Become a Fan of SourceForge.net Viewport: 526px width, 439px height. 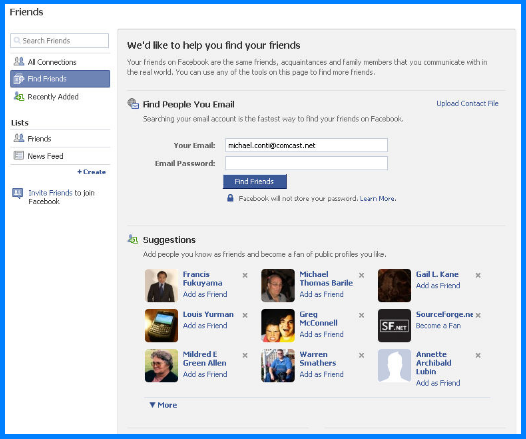[438, 325]
